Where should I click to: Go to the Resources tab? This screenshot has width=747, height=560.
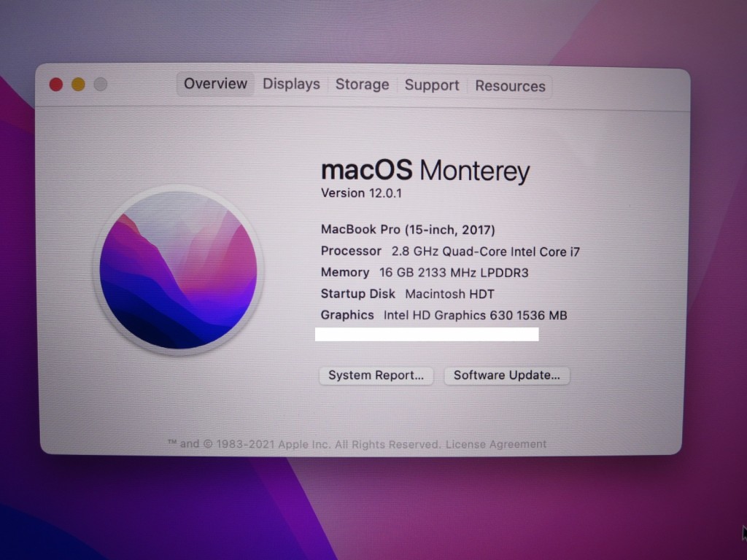(510, 86)
